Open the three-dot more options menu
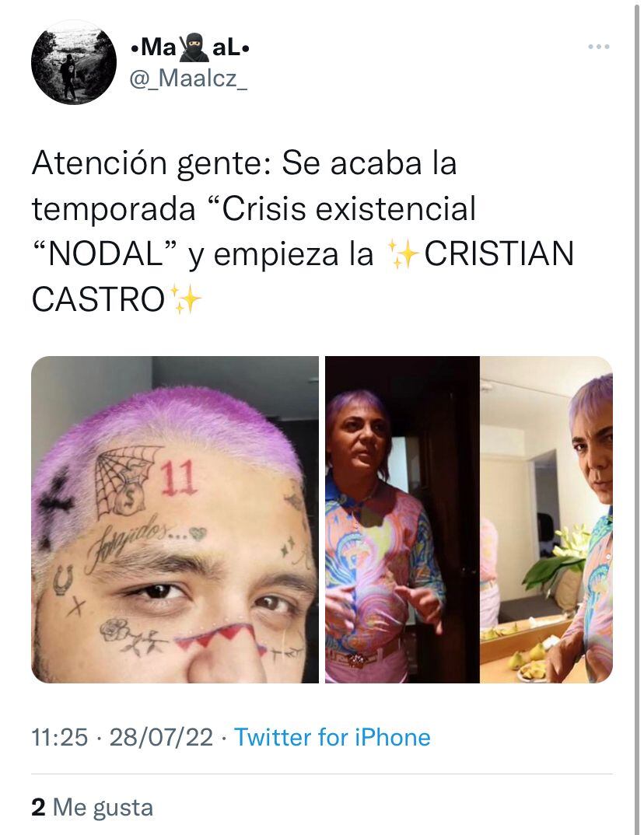Viewport: 644px width, 835px height. pyautogui.click(x=599, y=47)
